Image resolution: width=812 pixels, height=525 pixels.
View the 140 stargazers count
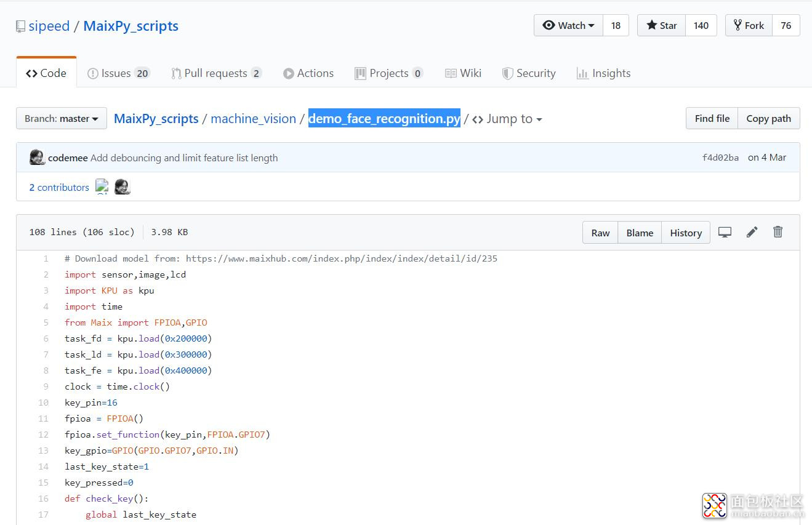tap(701, 25)
